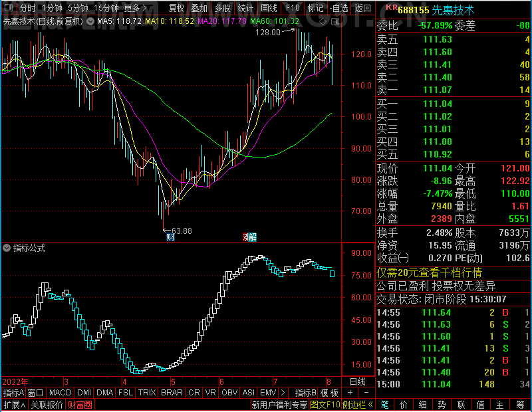Select the 指标B indicator group
Viewport: 532px width, 412px height.
click(x=306, y=393)
